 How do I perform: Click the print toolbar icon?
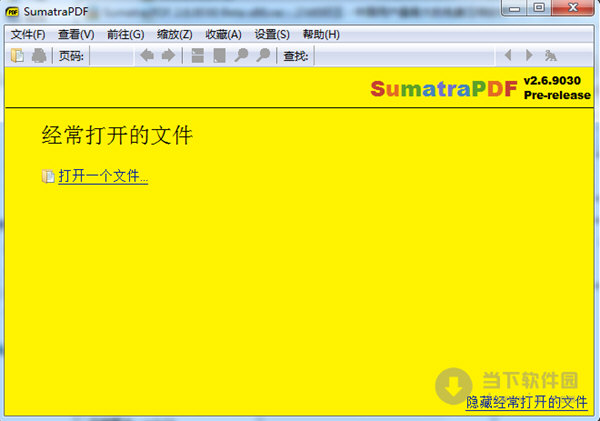point(39,55)
